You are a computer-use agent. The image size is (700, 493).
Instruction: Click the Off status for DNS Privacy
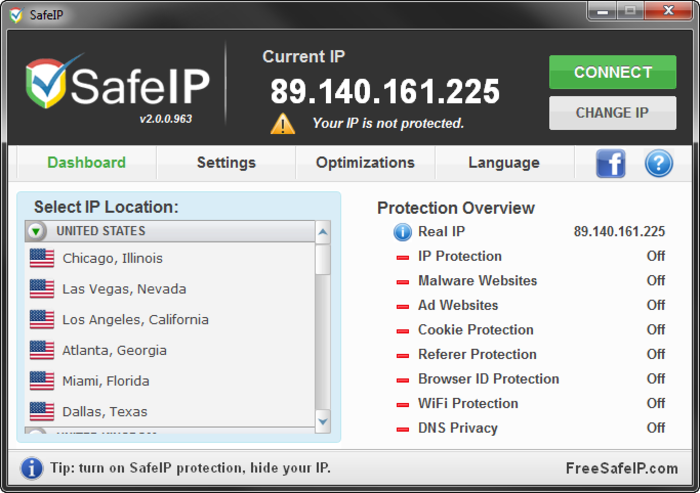656,428
